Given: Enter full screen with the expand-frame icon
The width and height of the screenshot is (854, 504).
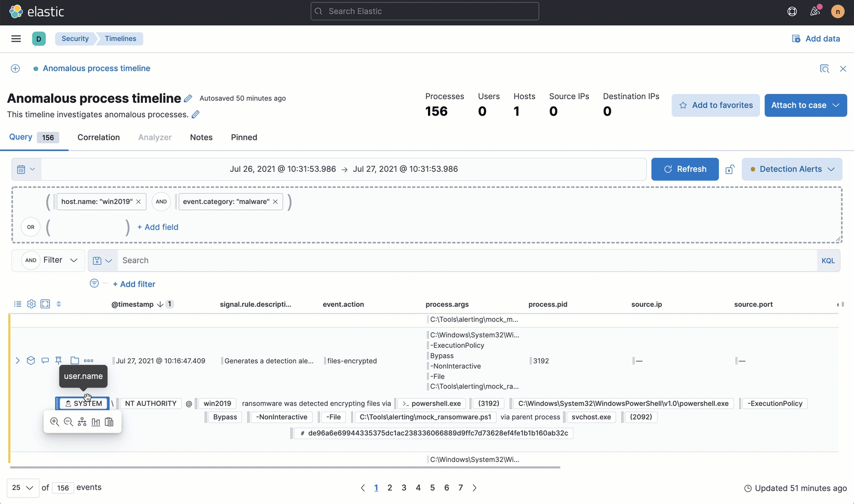Looking at the screenshot, I should click(45, 304).
